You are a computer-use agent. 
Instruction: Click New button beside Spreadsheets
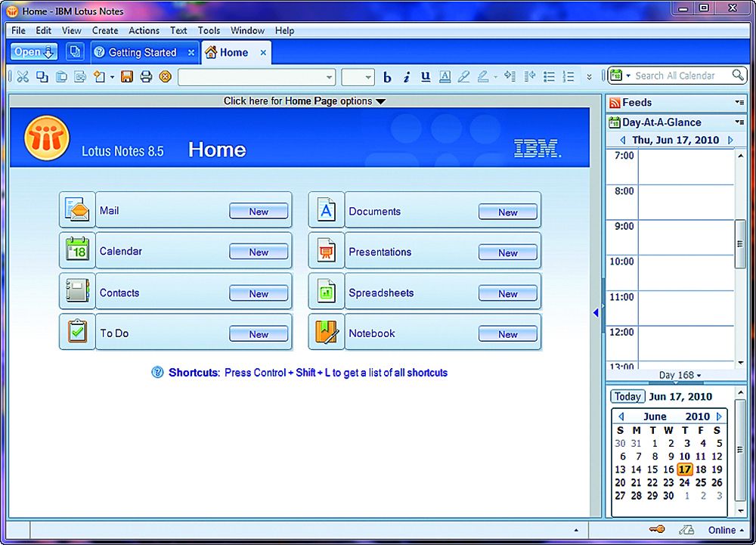508,293
